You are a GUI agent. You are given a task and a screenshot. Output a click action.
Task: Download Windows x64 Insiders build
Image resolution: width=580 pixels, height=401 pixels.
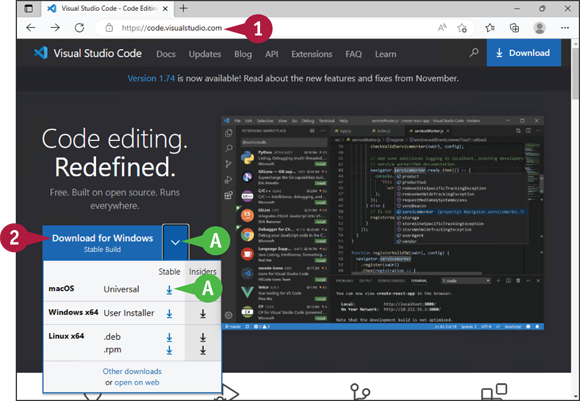click(203, 314)
